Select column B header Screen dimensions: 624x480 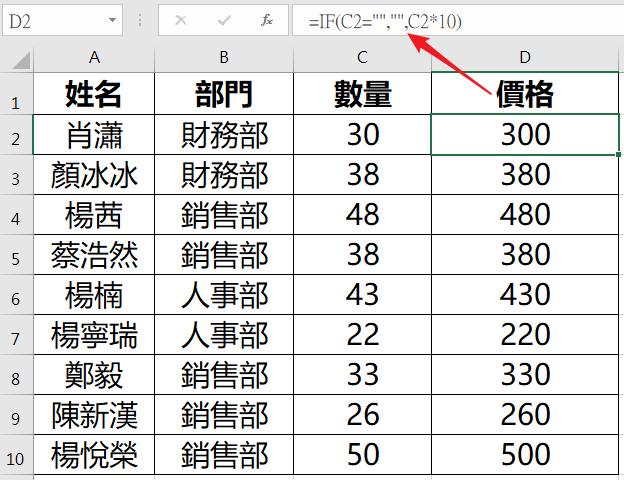pyautogui.click(x=225, y=59)
